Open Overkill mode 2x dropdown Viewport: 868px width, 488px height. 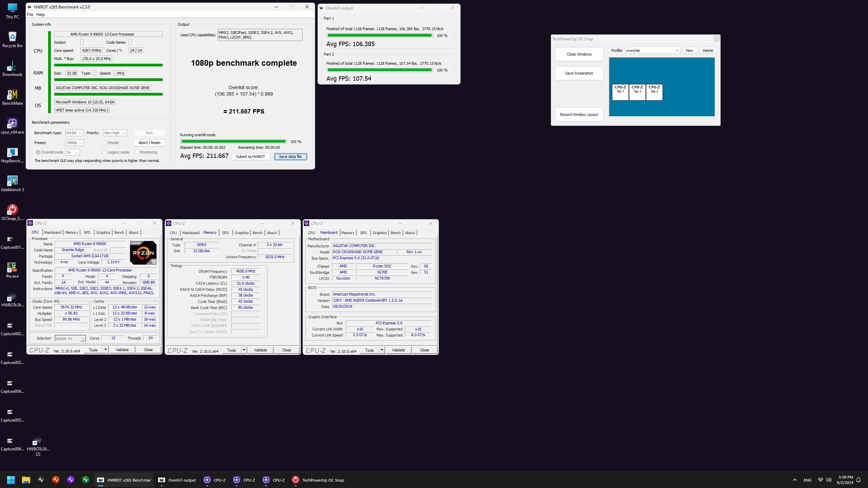pos(73,152)
